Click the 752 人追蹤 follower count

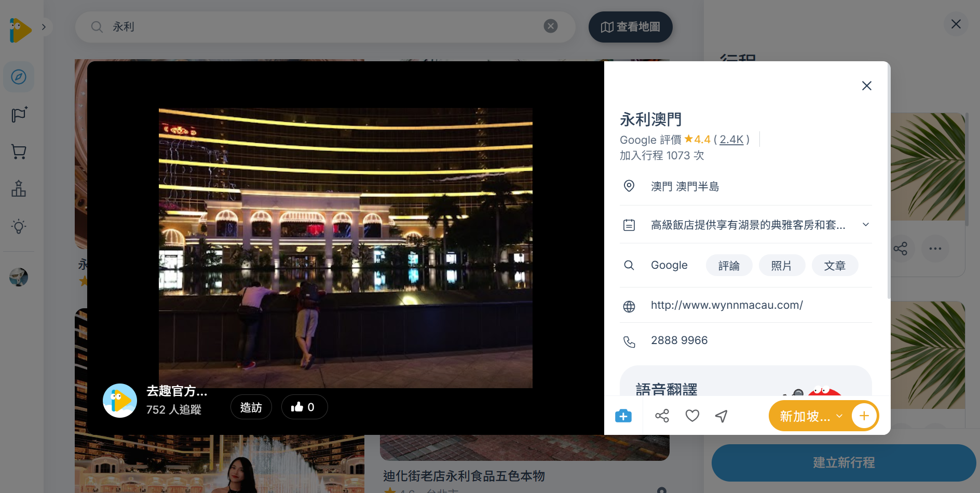pyautogui.click(x=174, y=410)
